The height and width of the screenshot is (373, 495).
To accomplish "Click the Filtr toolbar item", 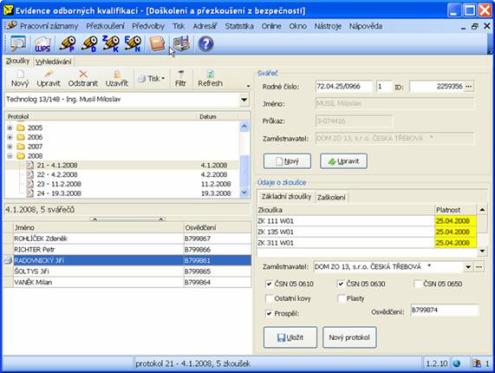I will 180,79.
